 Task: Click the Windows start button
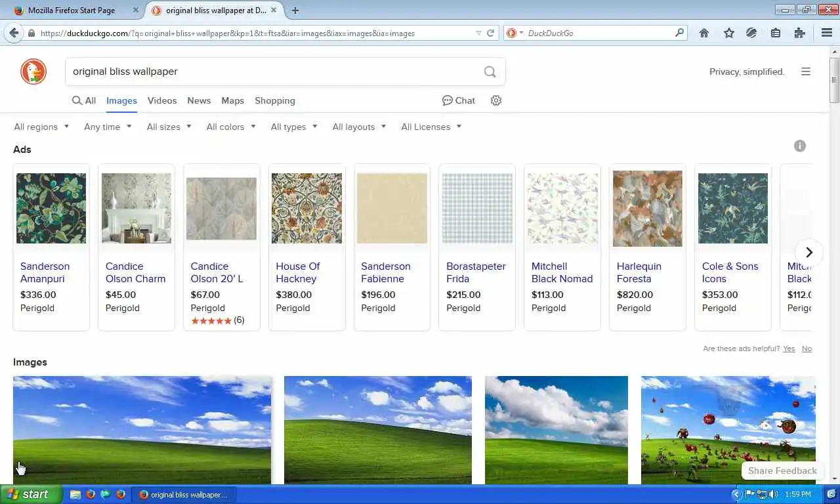(31, 495)
